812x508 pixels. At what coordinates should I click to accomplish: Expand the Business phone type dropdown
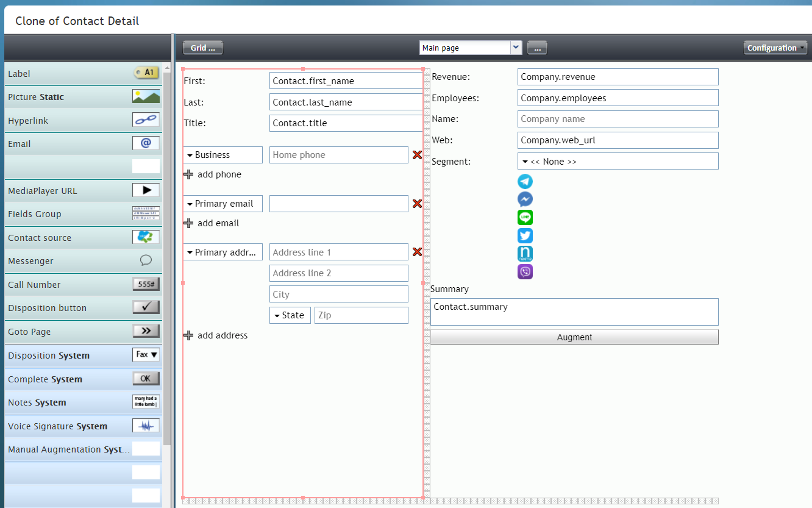click(223, 155)
